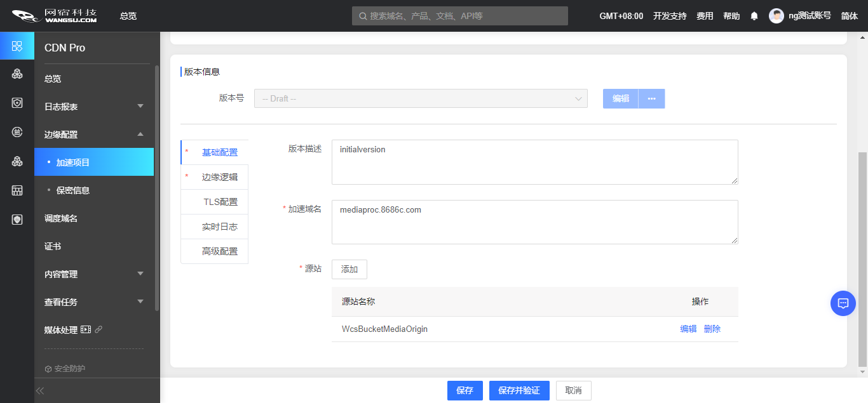Switch to the TLS配置 tab

click(220, 202)
